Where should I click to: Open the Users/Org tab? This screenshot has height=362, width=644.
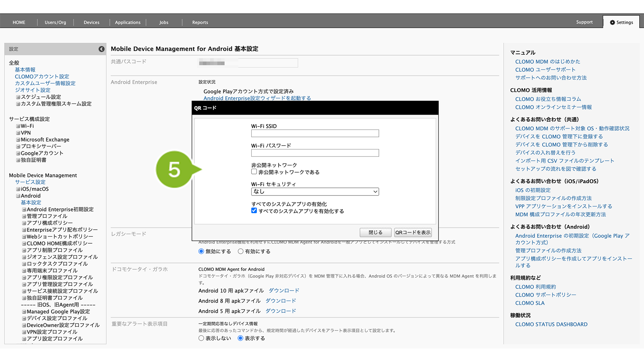(55, 22)
